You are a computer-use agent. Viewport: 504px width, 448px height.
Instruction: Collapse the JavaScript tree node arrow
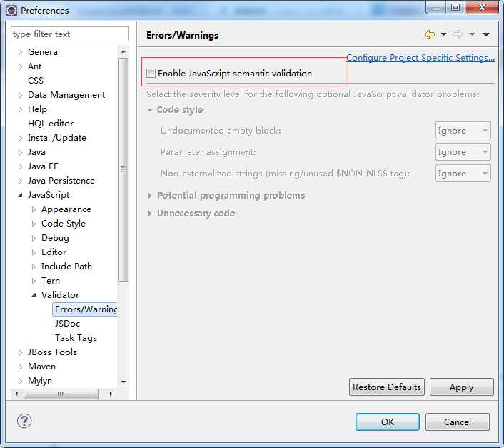20,195
